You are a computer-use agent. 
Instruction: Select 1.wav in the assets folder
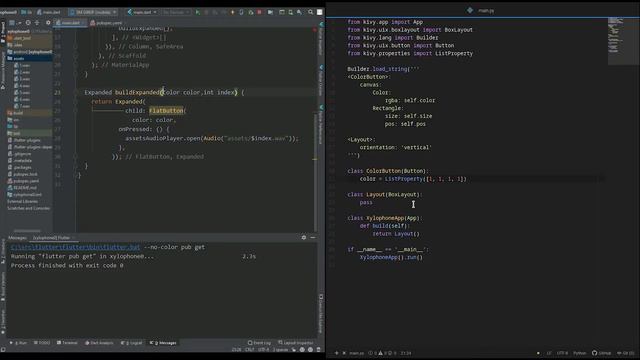click(x=22, y=65)
